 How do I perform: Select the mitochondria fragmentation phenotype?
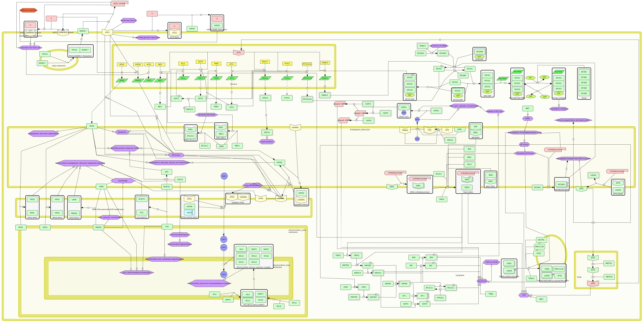(180, 244)
